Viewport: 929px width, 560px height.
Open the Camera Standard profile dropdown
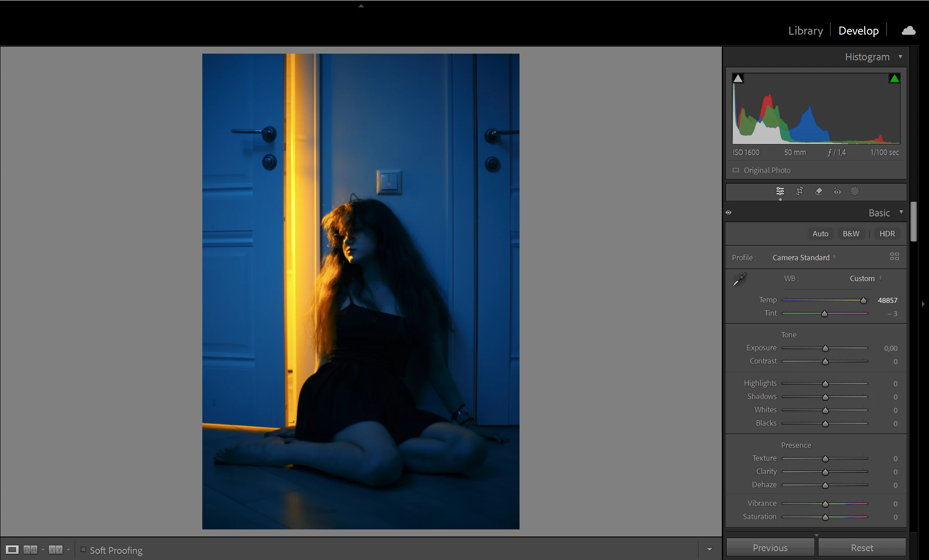coord(804,258)
